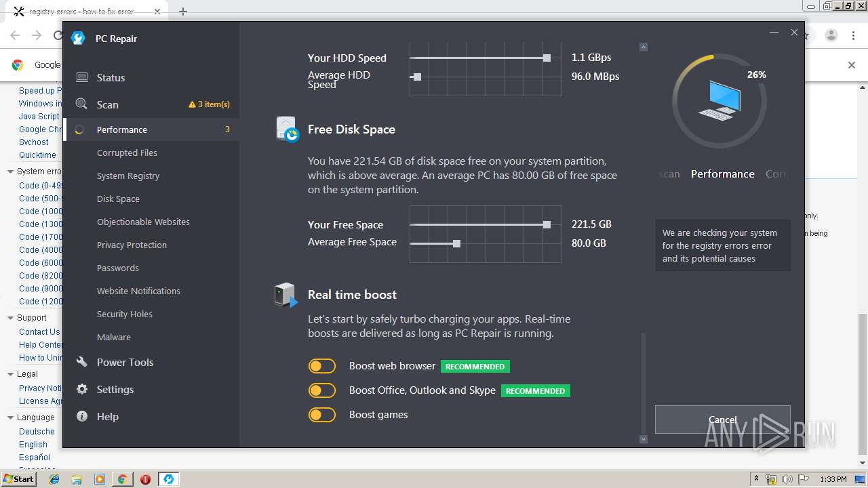Collapse Language tree in webpage
This screenshot has width=868, height=488.
(x=10, y=418)
